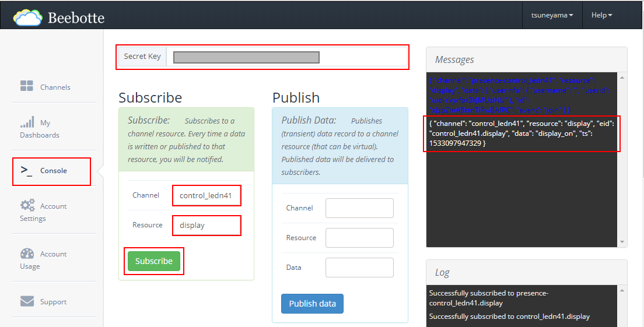Click the Subscribe Channel field control_ledn41

point(206,196)
